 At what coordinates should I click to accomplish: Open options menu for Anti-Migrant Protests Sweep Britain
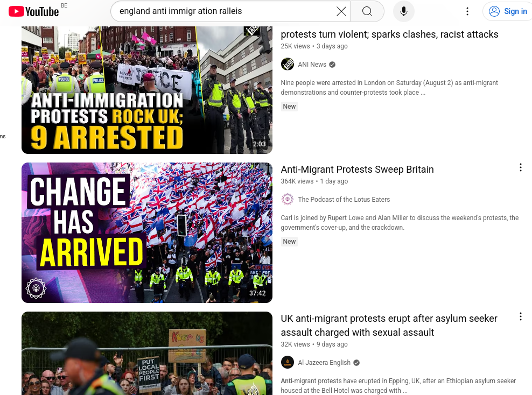[521, 167]
